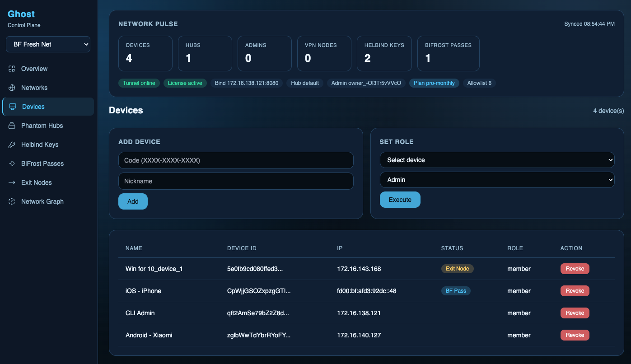The height and width of the screenshot is (364, 631).
Task: Revoke the iOS - iPhone device
Action: click(575, 291)
